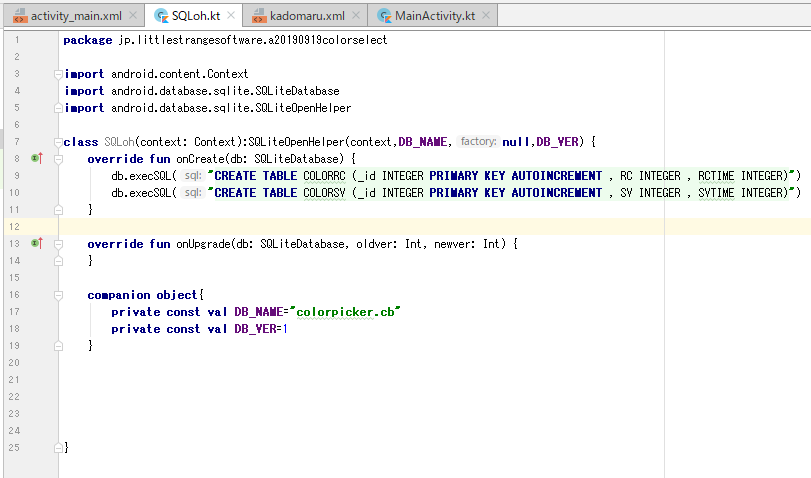
Task: Click the XML file icon on kadomaru.xml tab
Action: point(259,16)
